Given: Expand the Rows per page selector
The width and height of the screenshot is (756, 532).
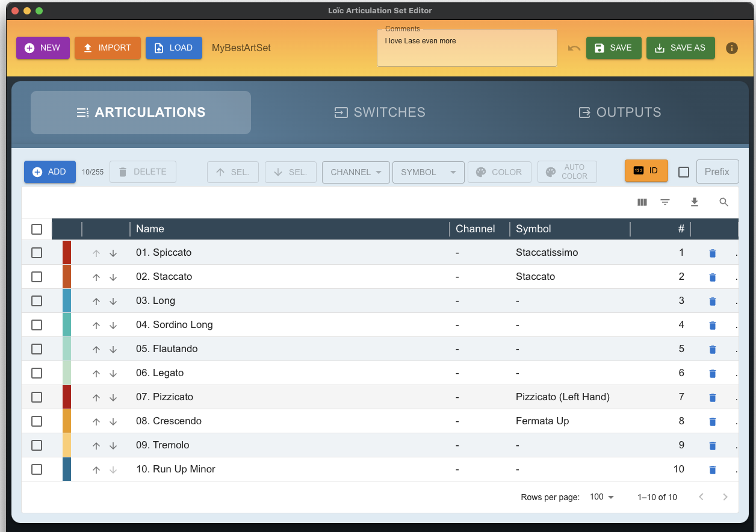Looking at the screenshot, I should click(602, 497).
